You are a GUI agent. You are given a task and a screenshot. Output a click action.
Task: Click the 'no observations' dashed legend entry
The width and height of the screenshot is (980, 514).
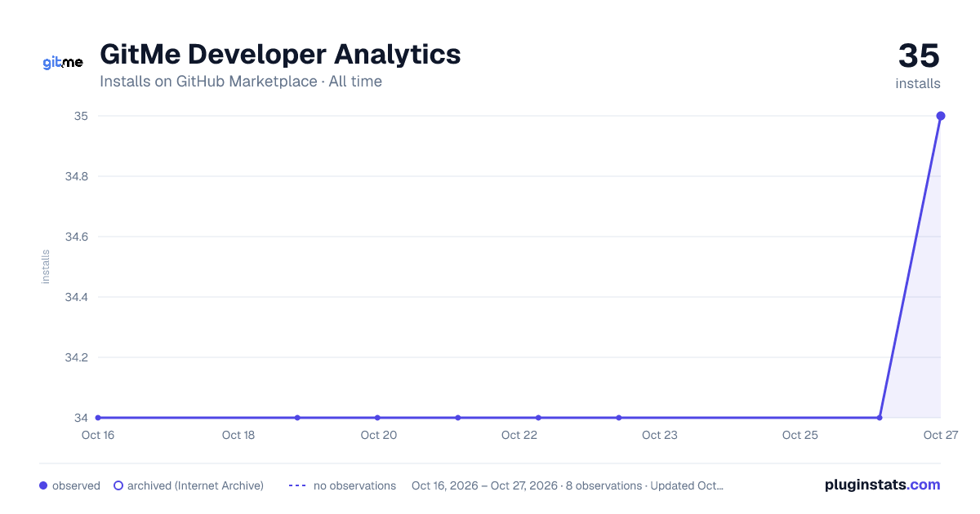pyautogui.click(x=342, y=485)
